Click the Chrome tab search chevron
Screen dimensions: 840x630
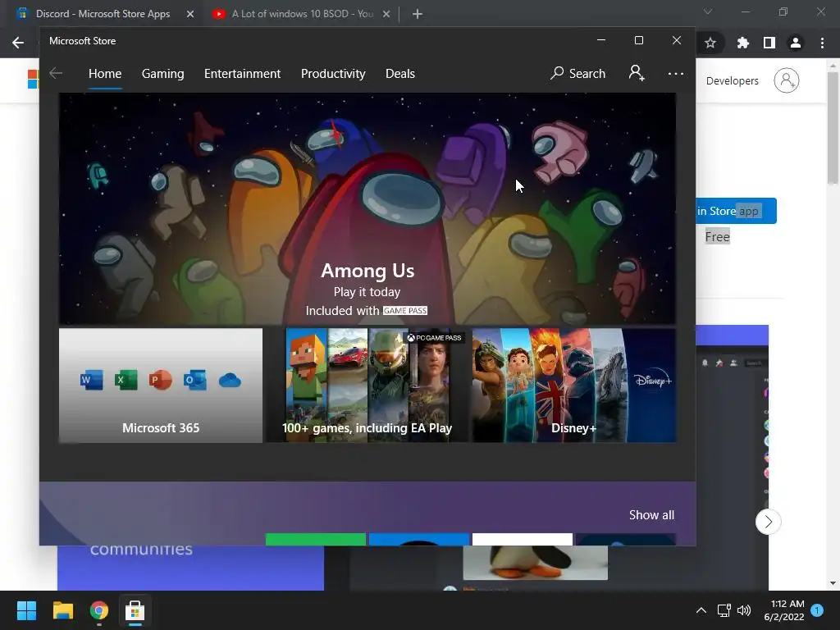tap(708, 11)
